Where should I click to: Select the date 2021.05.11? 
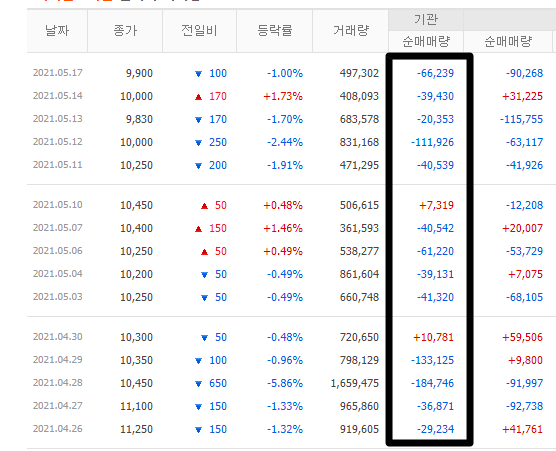(58, 165)
